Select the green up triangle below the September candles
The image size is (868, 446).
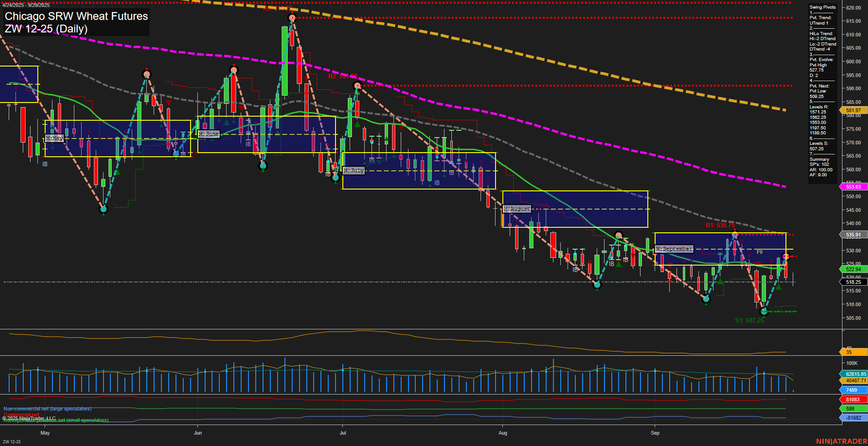[x=719, y=281]
